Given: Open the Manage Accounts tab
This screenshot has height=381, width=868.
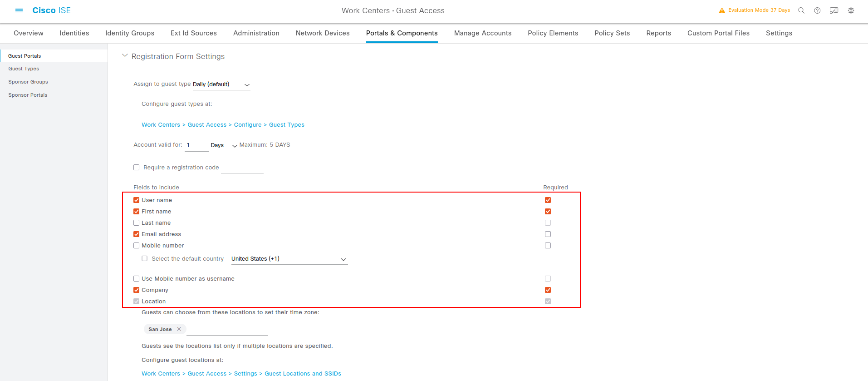Looking at the screenshot, I should point(482,33).
